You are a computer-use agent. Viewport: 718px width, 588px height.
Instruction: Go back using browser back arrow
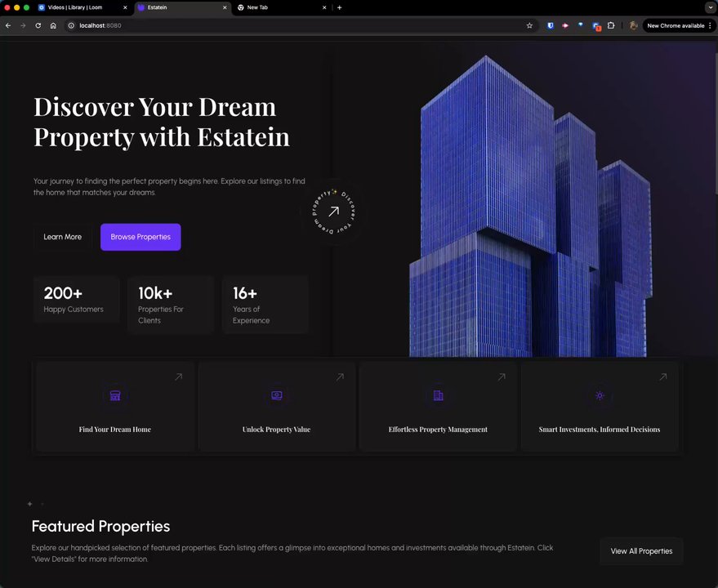[x=8, y=25]
